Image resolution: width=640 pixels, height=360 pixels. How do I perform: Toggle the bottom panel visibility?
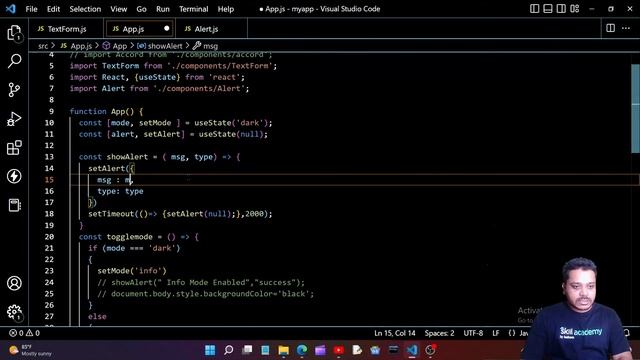[x=548, y=9]
